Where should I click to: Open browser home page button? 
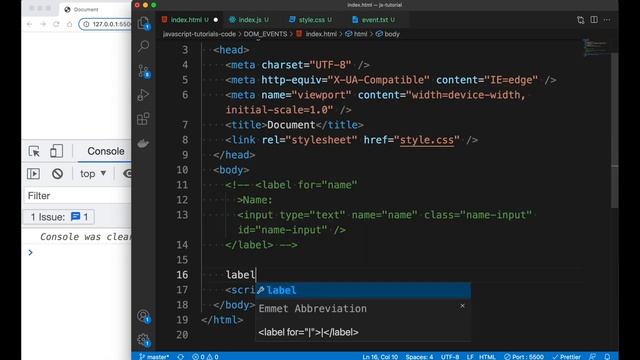pyautogui.click(x=70, y=24)
